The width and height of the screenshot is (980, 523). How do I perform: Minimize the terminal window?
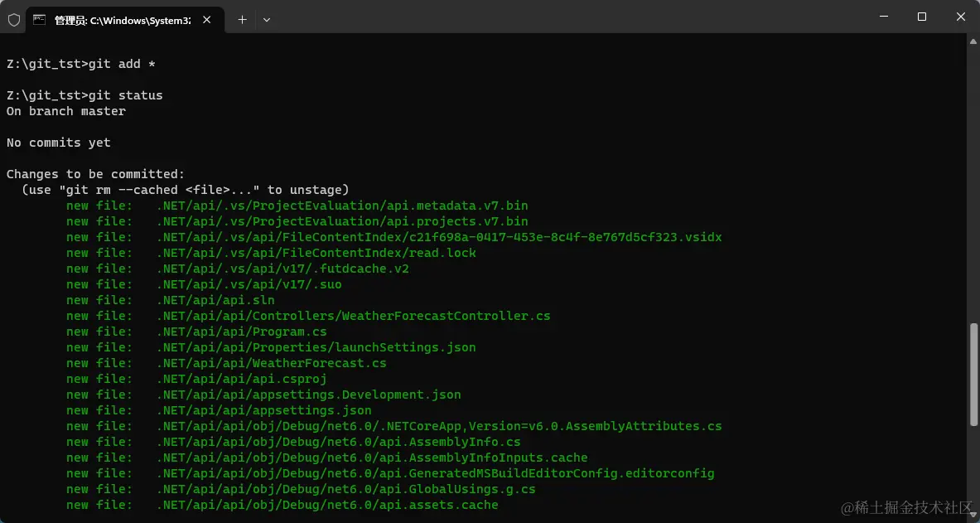coord(883,17)
